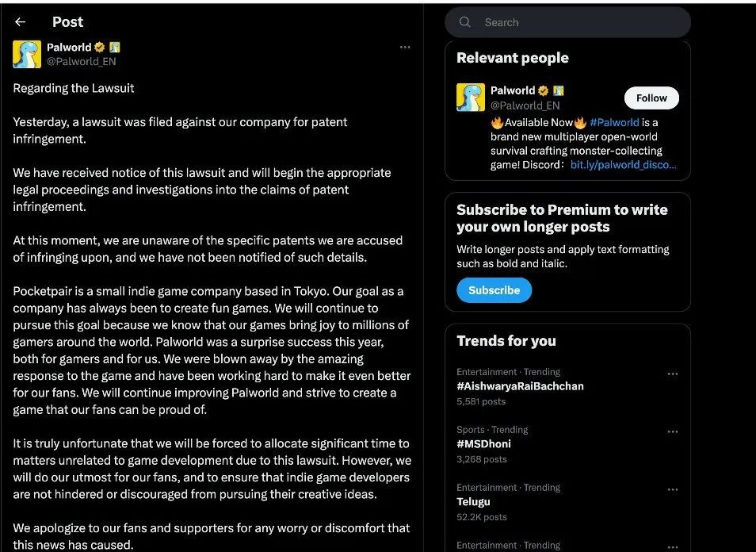Click verified badge in Relevant people

[x=544, y=90]
